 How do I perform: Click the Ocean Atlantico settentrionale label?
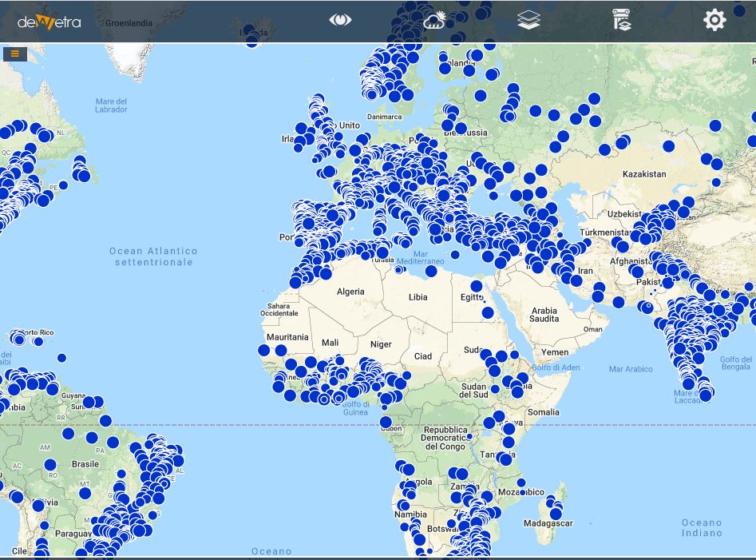tap(153, 256)
